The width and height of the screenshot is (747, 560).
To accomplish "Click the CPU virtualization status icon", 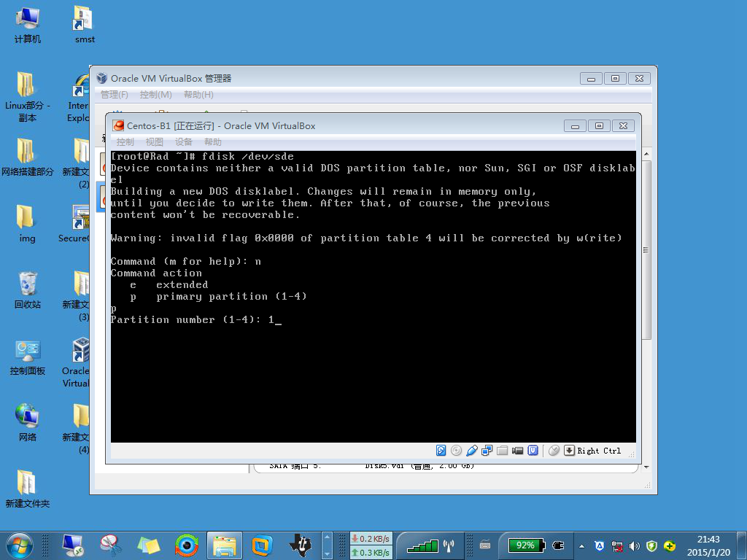I will pyautogui.click(x=533, y=451).
